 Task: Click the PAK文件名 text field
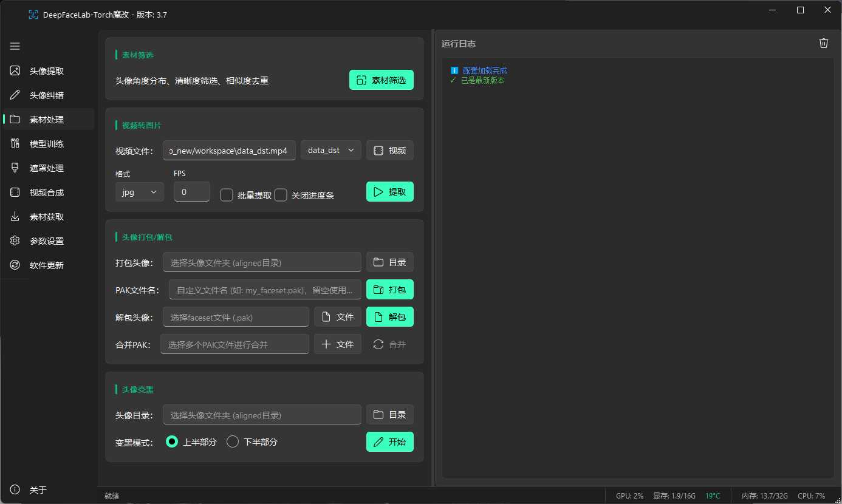pyautogui.click(x=264, y=290)
